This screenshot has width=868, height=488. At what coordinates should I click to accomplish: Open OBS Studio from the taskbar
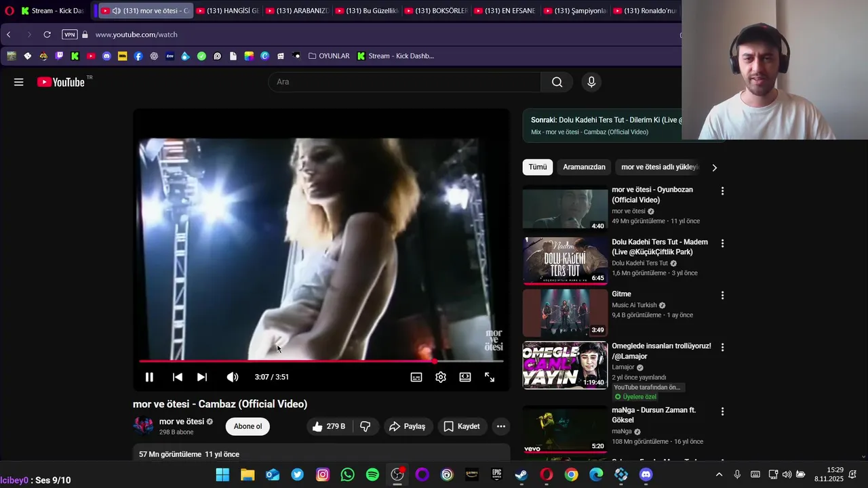click(397, 474)
